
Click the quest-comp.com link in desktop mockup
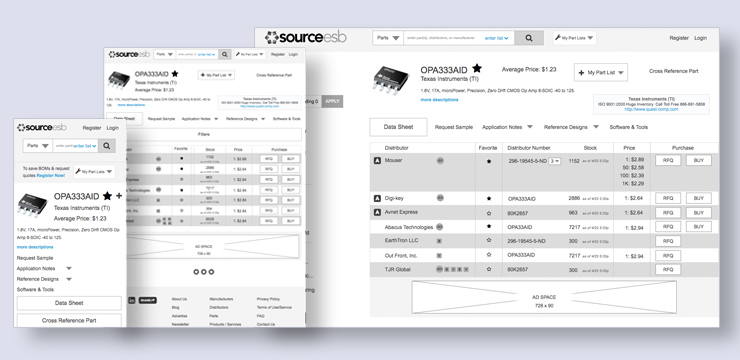651,109
